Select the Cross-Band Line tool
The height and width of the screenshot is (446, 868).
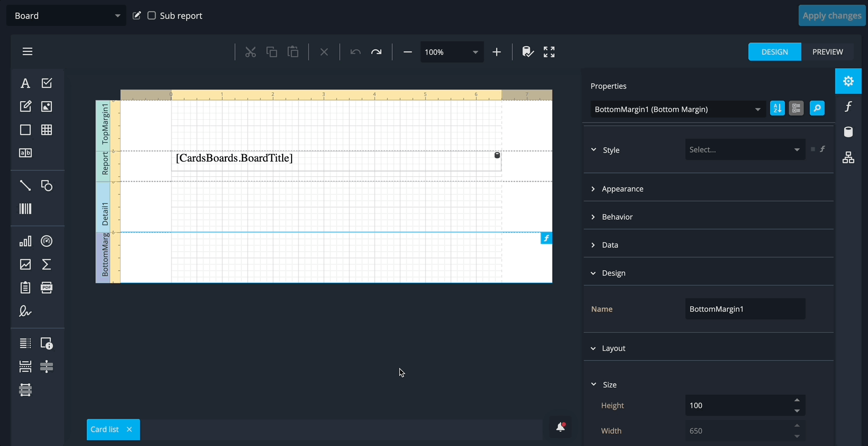[47, 367]
